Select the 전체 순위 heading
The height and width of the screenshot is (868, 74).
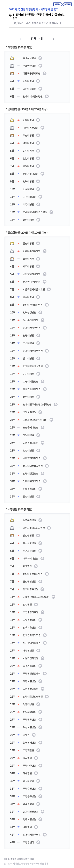pyautogui.click(x=37, y=39)
